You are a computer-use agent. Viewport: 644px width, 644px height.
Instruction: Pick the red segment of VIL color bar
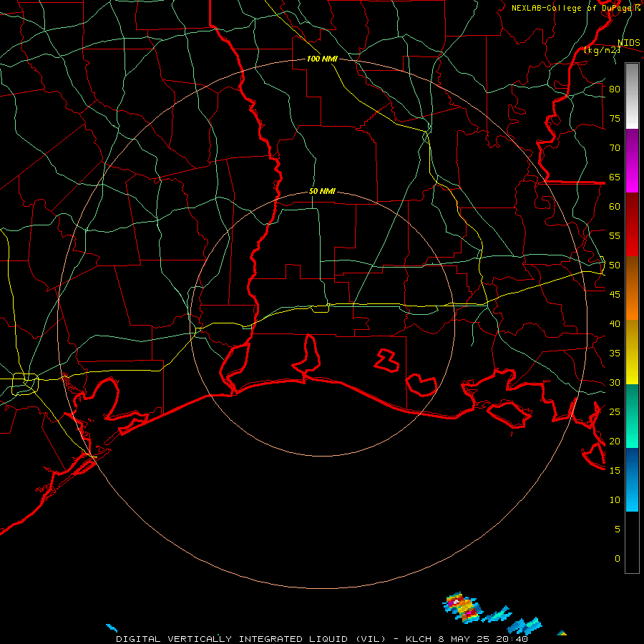tap(632, 225)
